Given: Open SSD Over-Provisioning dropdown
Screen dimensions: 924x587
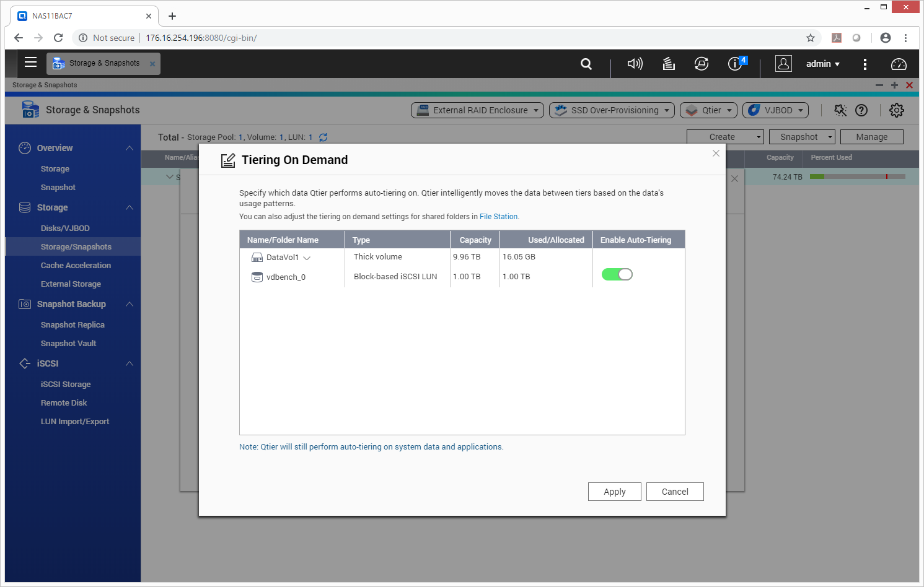Looking at the screenshot, I should [612, 110].
